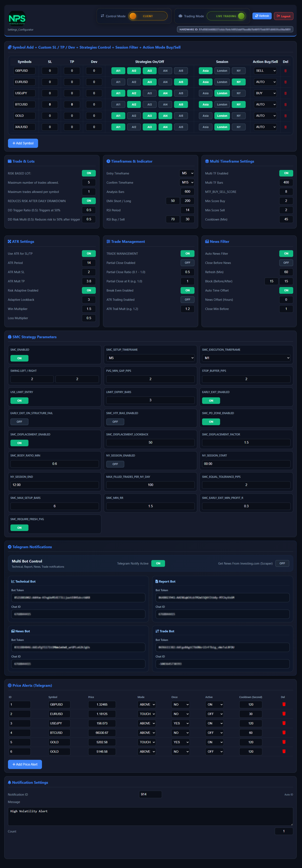Toggle Close Before News switch

286,263
